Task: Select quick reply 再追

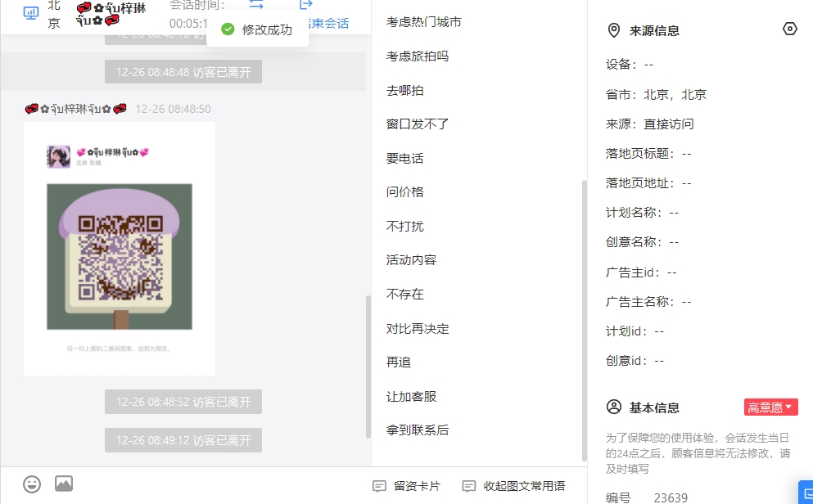Action: point(399,362)
